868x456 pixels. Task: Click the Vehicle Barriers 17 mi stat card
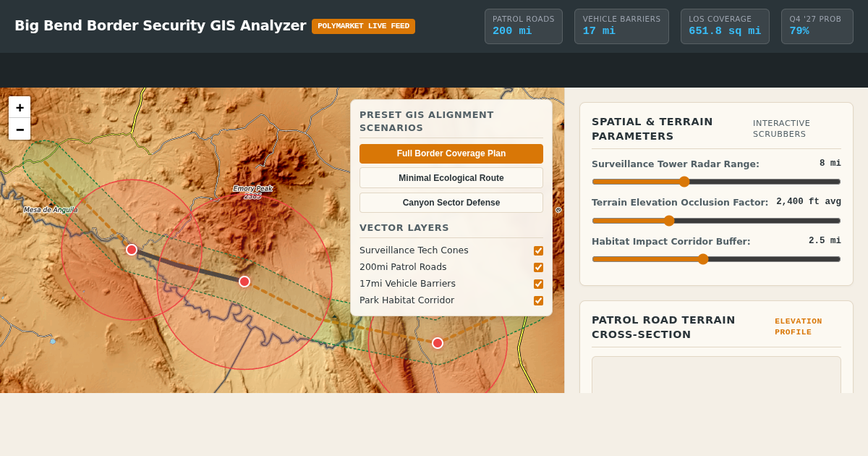click(x=621, y=26)
